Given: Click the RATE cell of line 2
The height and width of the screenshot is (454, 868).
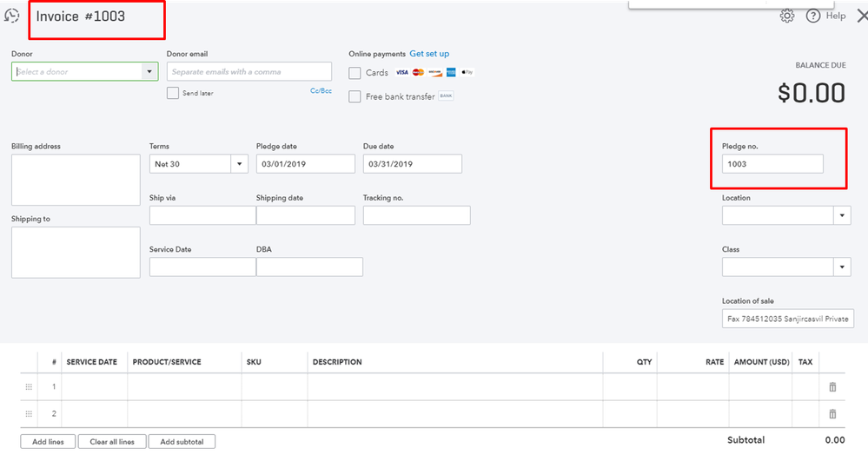Looking at the screenshot, I should pyautogui.click(x=693, y=413).
